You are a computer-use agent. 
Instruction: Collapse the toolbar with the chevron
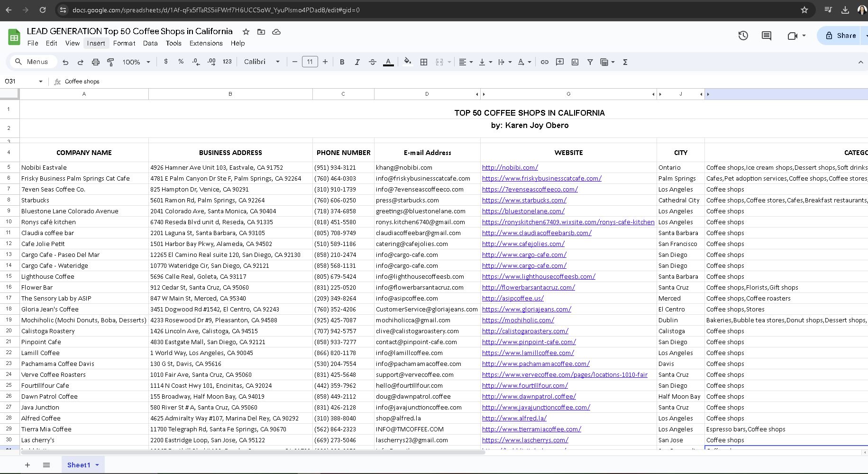point(860,62)
